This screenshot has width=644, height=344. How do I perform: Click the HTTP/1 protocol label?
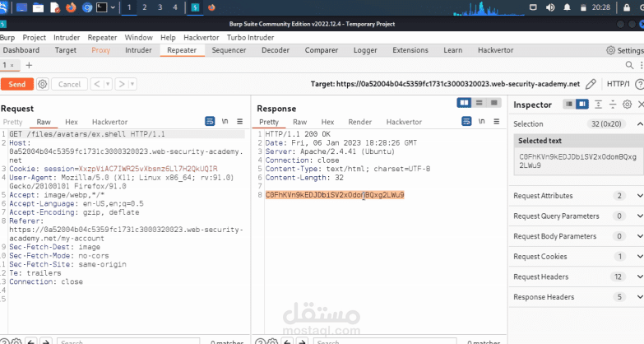click(619, 84)
